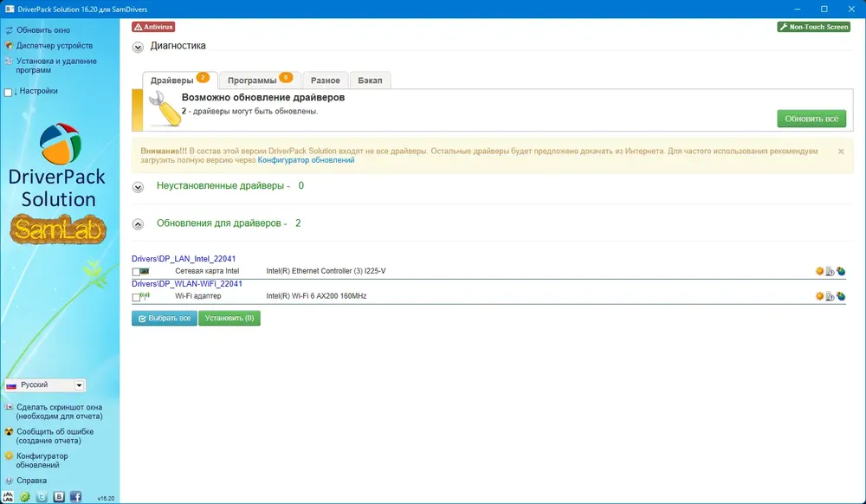This screenshot has width=866, height=504.
Task: Click the help icon beside Справка
Action: tap(9, 481)
